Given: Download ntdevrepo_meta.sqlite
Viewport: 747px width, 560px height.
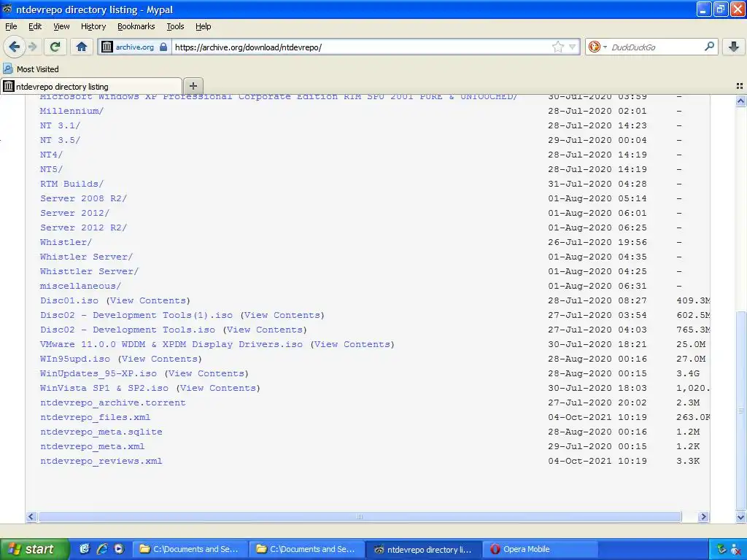Looking at the screenshot, I should pyautogui.click(x=101, y=432).
